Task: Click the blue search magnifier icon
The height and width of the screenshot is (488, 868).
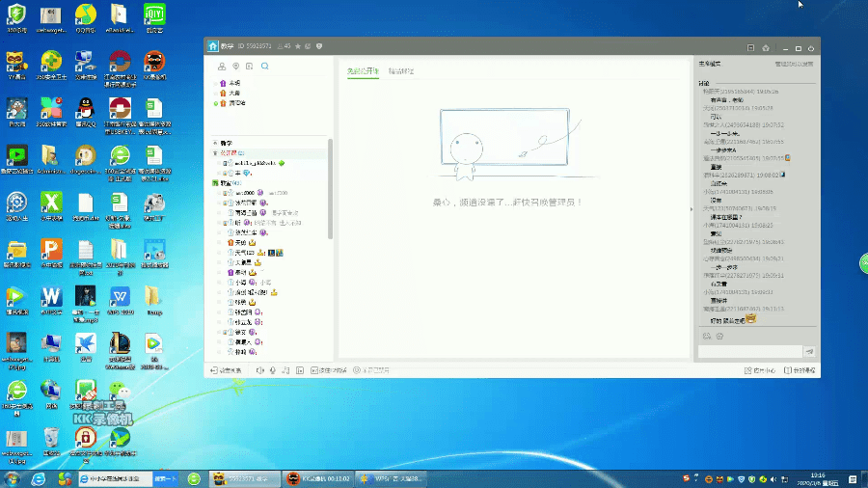Action: pos(265,67)
